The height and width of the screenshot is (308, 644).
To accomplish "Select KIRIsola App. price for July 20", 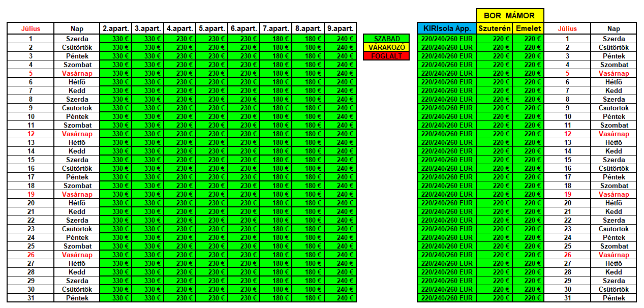I will 446,203.
